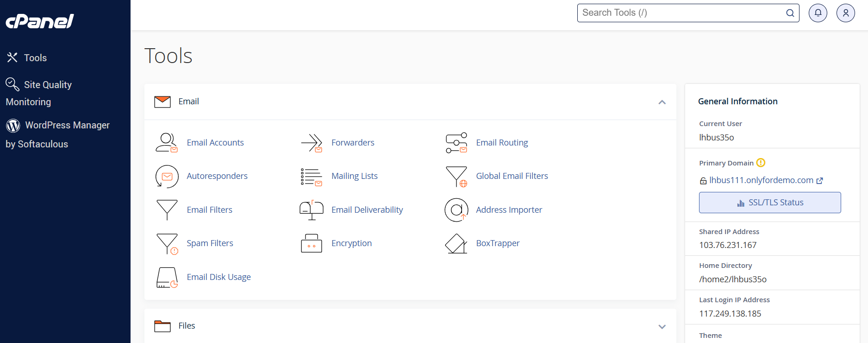Open the Global Email Filters link
Screen dimensions: 868x343
(x=512, y=176)
